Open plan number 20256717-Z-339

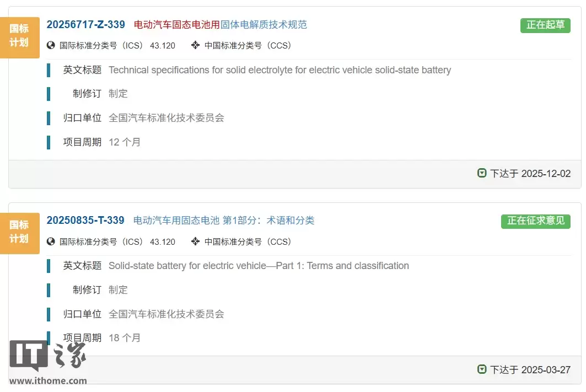[85, 24]
